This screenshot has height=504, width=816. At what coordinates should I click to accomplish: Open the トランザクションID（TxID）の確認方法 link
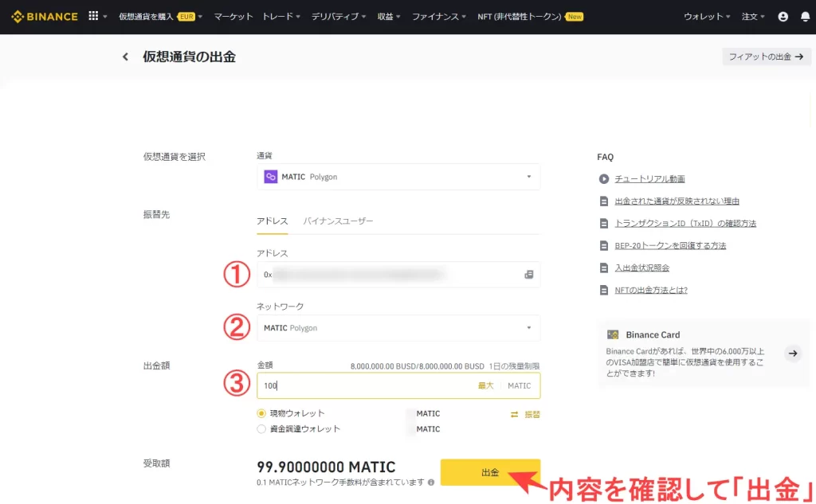[685, 224]
